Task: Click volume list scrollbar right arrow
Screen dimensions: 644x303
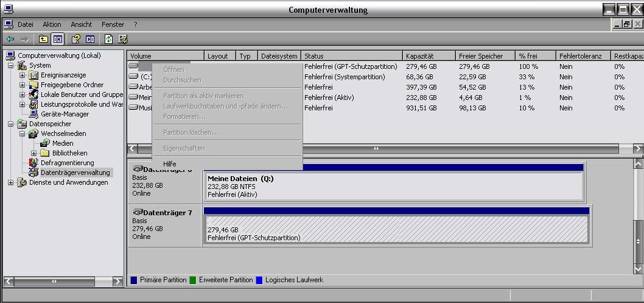Action: 638,148
